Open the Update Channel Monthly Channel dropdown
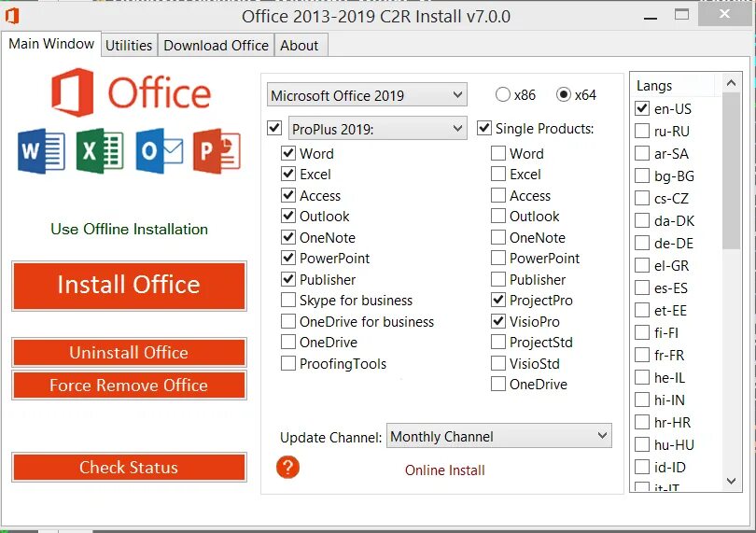The height and width of the screenshot is (533, 756). [x=499, y=436]
